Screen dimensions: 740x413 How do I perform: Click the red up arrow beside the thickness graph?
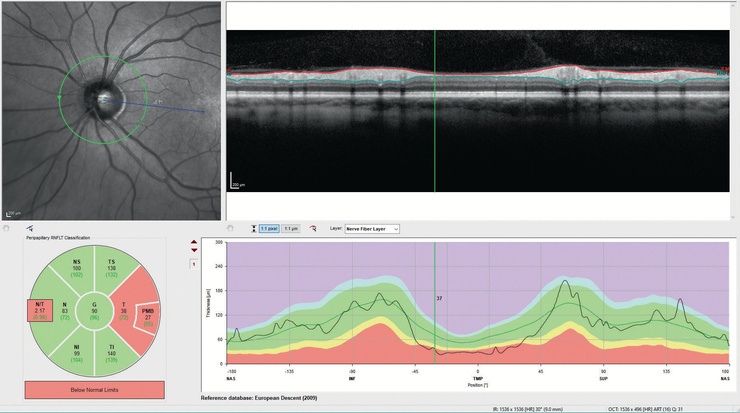pos(194,243)
